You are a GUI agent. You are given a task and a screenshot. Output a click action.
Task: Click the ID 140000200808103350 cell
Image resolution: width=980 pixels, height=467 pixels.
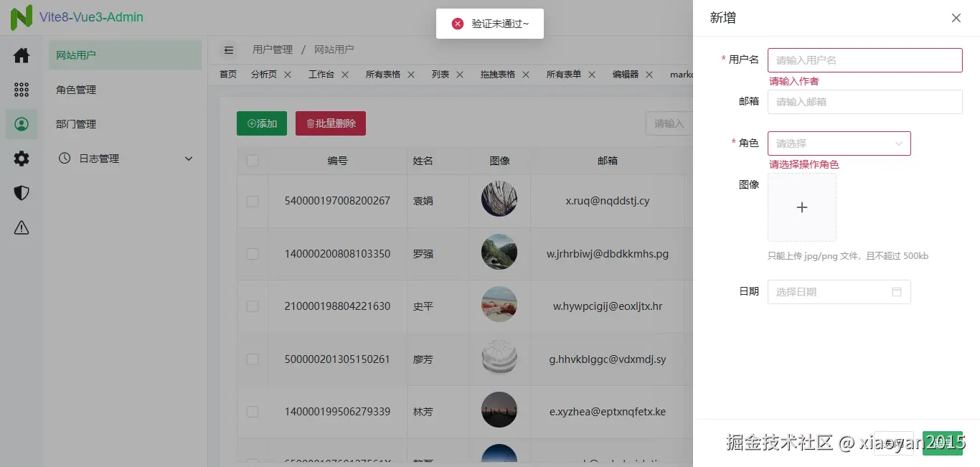tap(337, 254)
